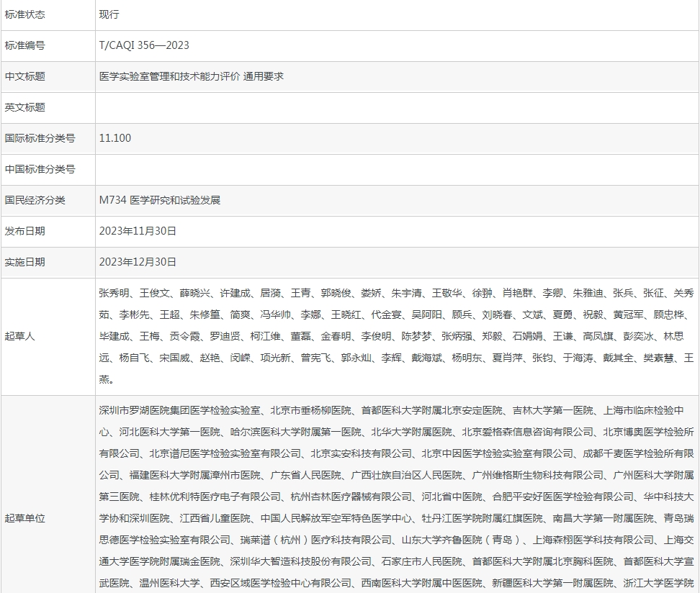
Task: Click '山东大学齐鲁医院（青岛）' text
Action: pos(462,540)
